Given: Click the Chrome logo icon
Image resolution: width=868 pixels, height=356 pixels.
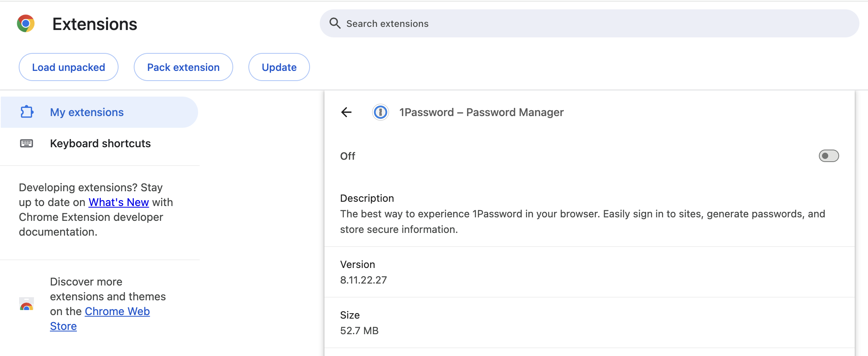Looking at the screenshot, I should click(25, 23).
